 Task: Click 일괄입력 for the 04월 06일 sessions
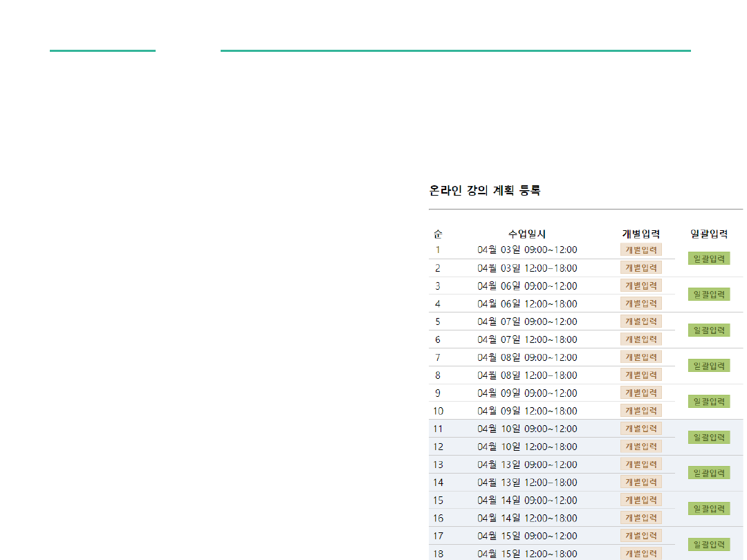709,295
